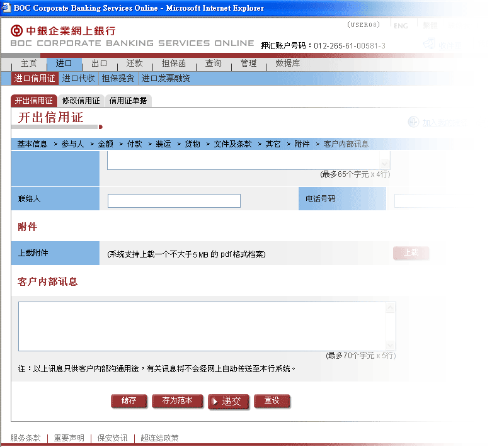This screenshot has height=447, width=504.
Task: Open the 出口 main menu tab
Action: (99, 64)
